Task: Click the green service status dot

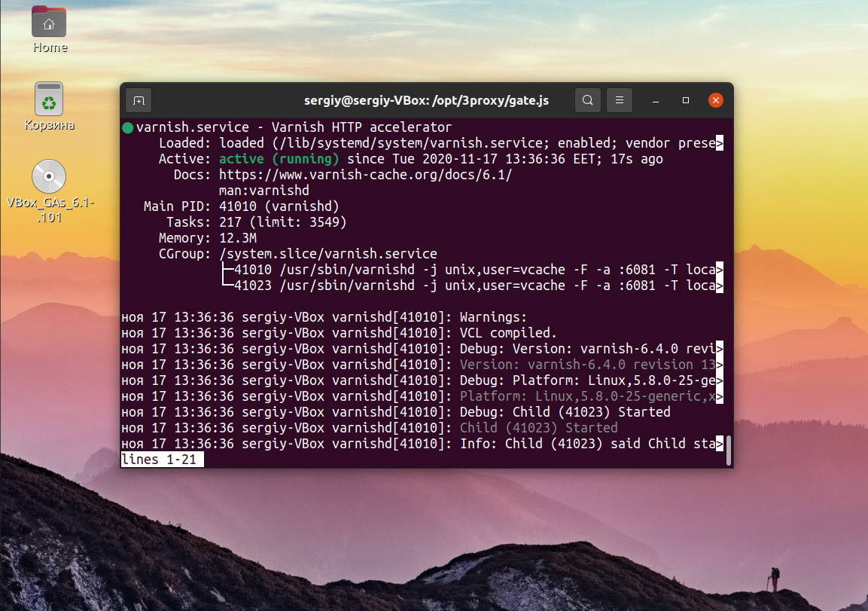Action: click(x=128, y=128)
